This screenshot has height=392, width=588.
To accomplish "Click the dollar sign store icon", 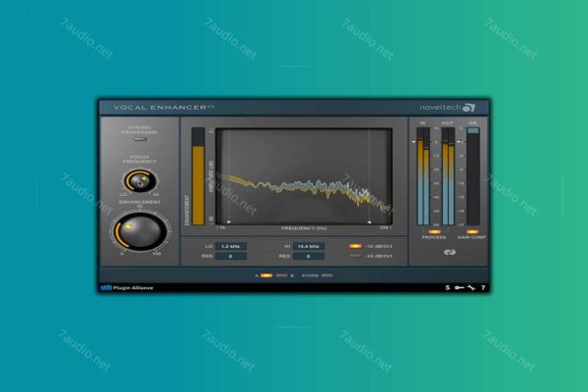I will click(448, 288).
